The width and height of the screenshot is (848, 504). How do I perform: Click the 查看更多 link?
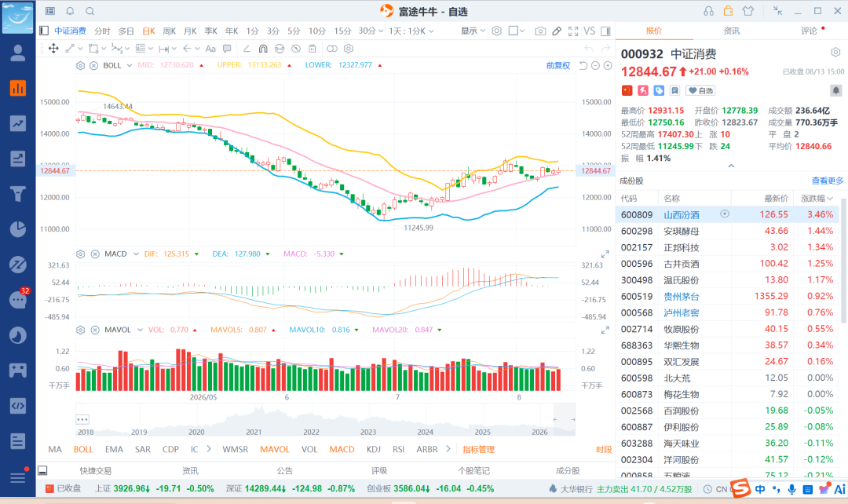[827, 181]
